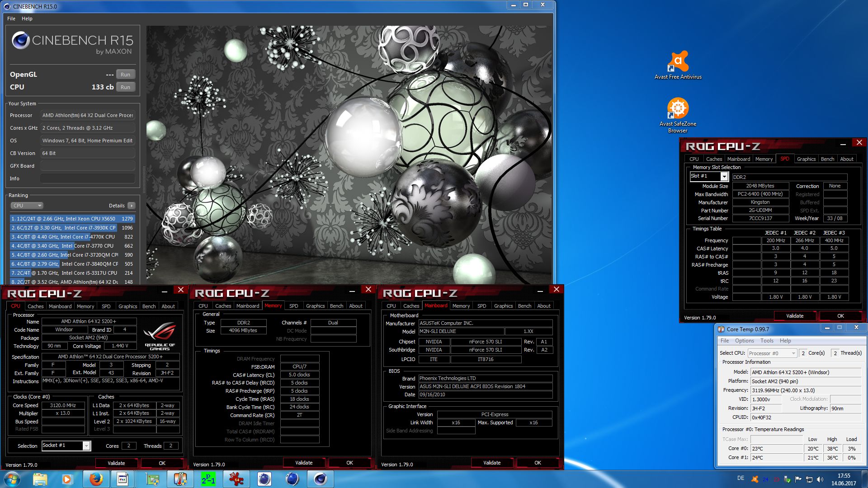Click Validate in the SPD CPU-Z window
This screenshot has width=868, height=488.
[x=795, y=316]
